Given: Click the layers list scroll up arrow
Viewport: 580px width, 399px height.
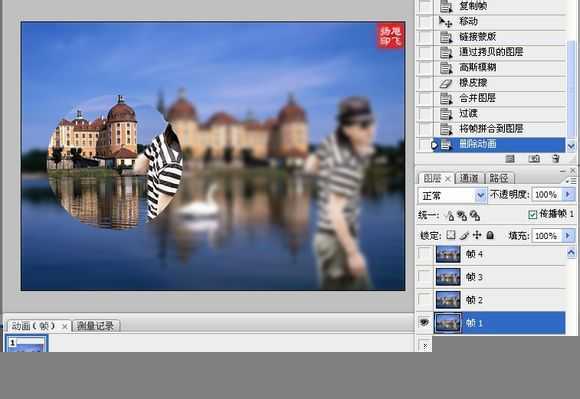Looking at the screenshot, I should 571,253.
